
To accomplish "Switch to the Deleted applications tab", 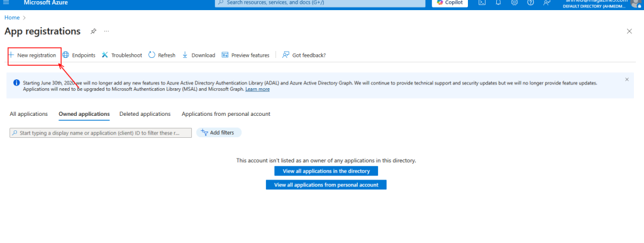I will click(145, 114).
